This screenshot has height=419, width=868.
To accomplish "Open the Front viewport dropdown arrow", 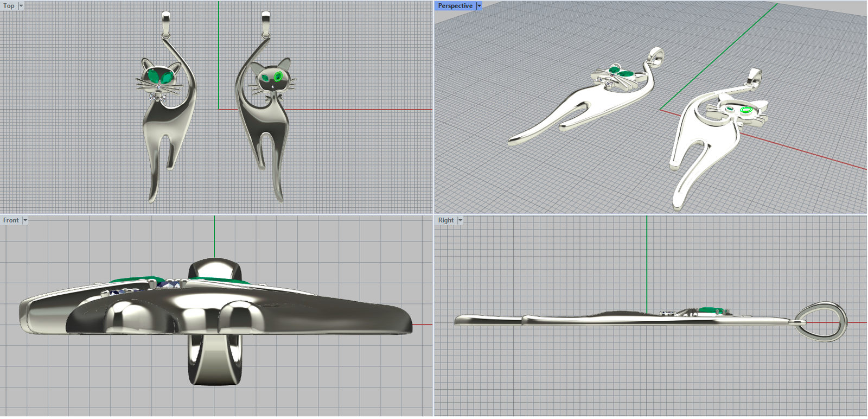I will (x=25, y=220).
